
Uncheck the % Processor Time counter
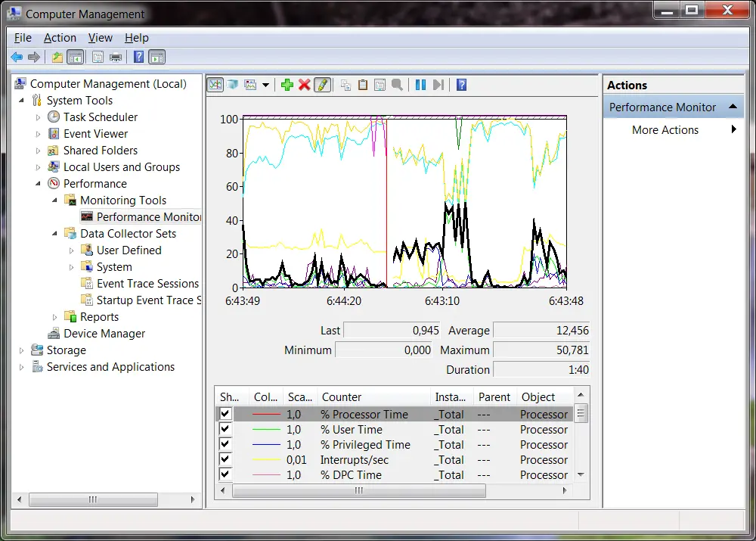225,414
